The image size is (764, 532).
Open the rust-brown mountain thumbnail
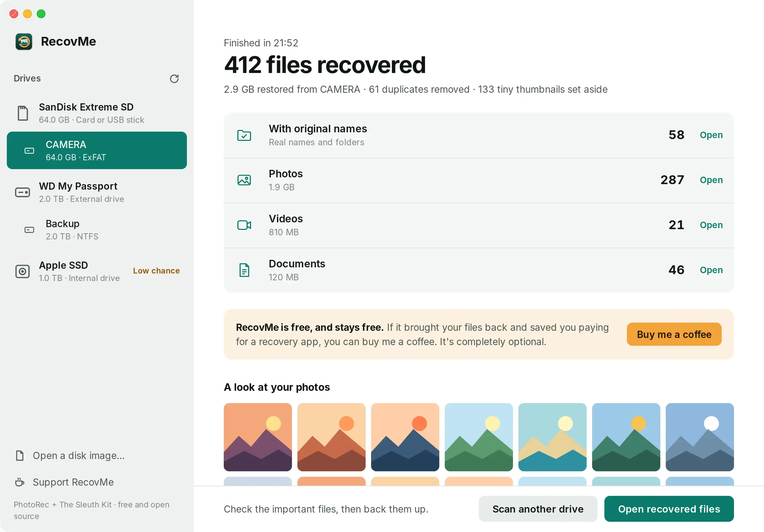pyautogui.click(x=332, y=437)
